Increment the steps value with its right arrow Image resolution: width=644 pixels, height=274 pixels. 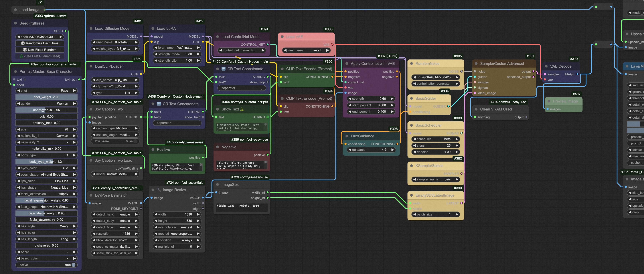coord(457,146)
